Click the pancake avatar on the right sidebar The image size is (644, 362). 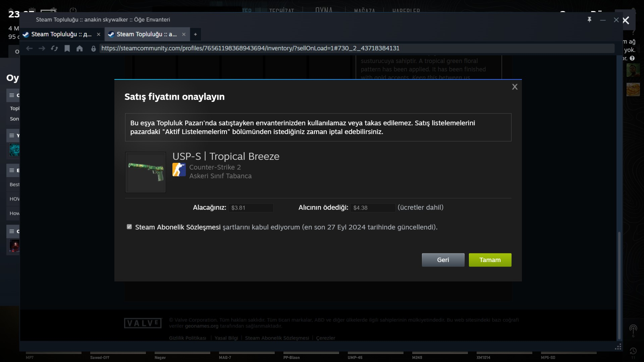tap(633, 89)
